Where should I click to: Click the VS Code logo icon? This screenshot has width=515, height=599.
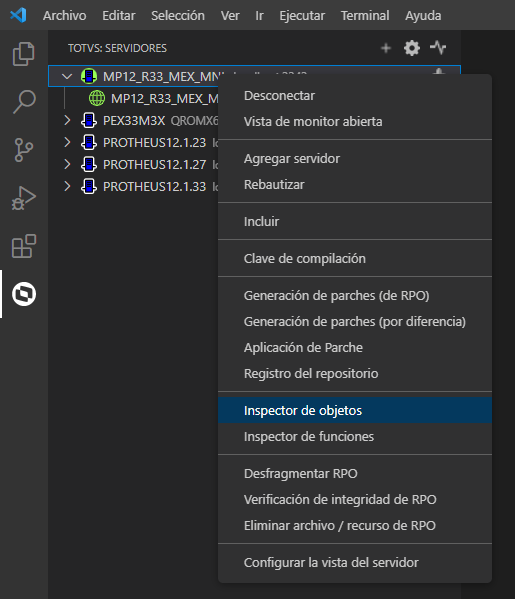pyautogui.click(x=18, y=15)
